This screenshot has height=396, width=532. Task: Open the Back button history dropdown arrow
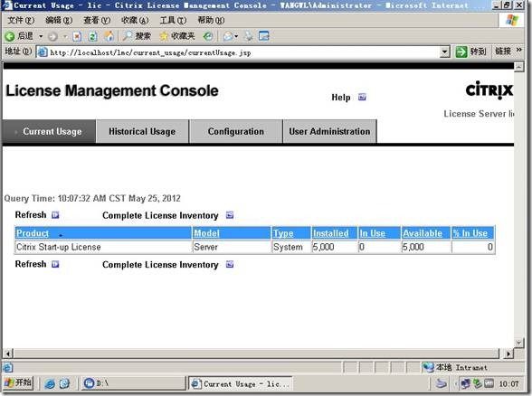tap(41, 36)
